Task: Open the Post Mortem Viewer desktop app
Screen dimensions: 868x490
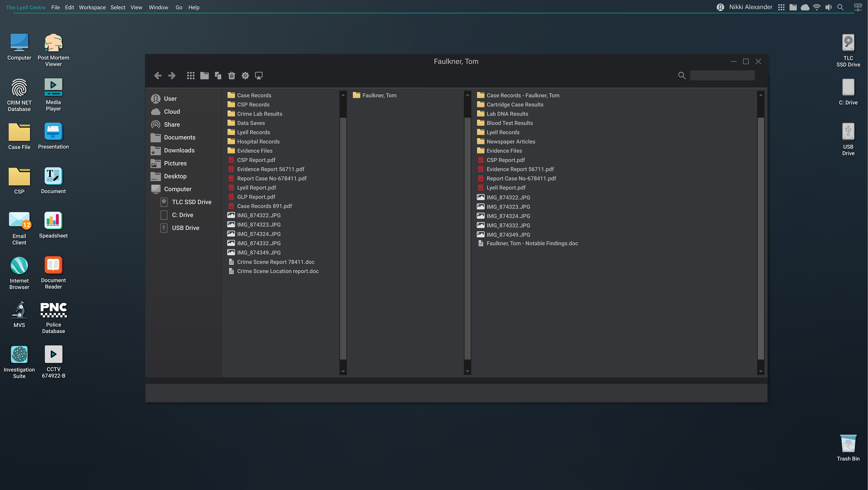Action: tap(53, 50)
